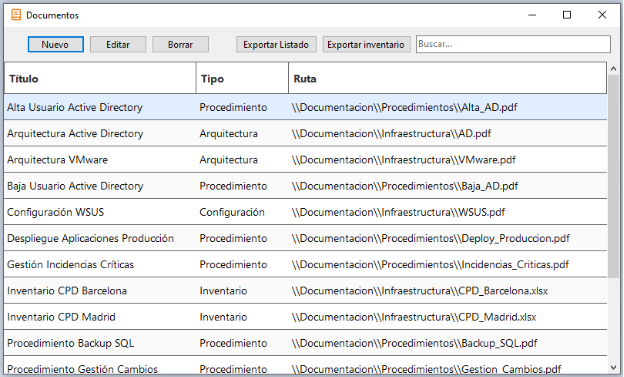This screenshot has height=377, width=624.
Task: Sort by the Título column header
Action: pyautogui.click(x=100, y=78)
